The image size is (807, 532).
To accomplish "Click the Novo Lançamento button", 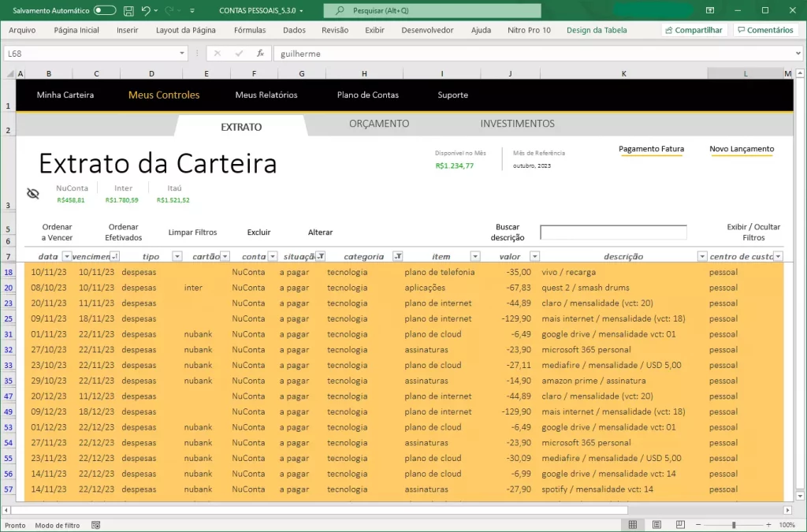I will click(741, 149).
